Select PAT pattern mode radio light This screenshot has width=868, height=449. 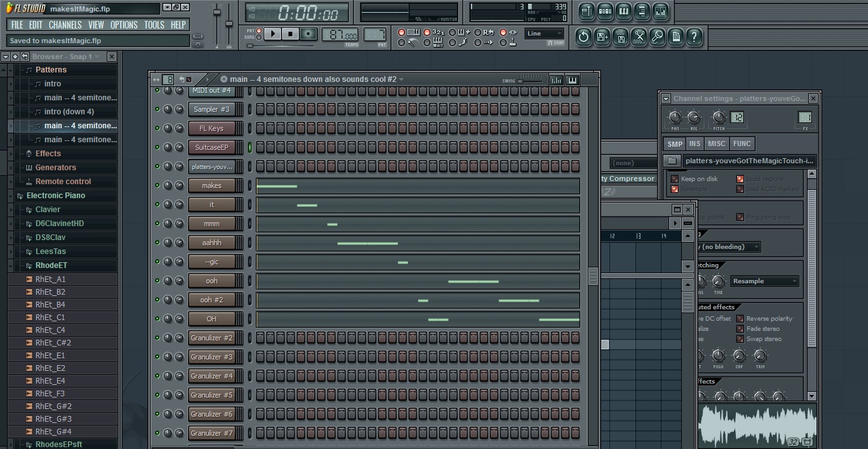(259, 30)
